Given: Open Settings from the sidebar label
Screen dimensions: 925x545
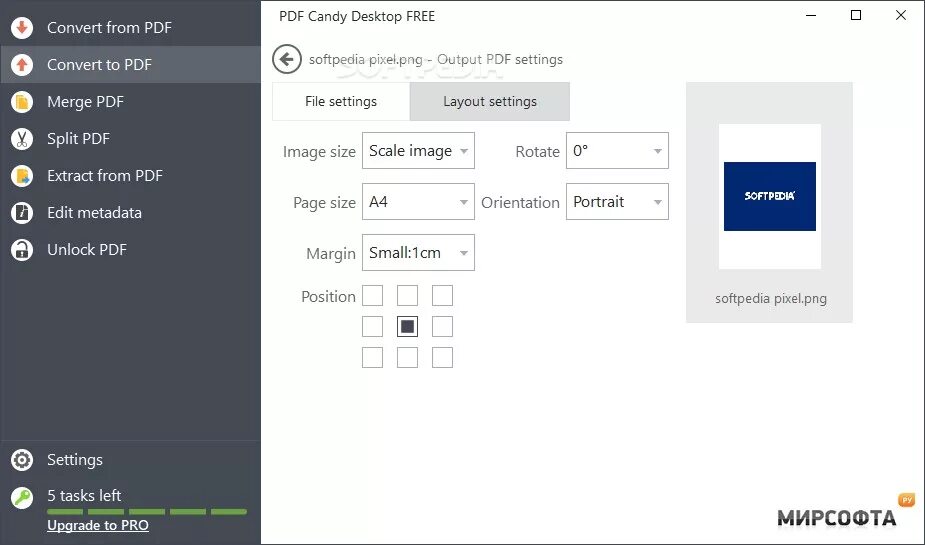Looking at the screenshot, I should click(x=75, y=459).
